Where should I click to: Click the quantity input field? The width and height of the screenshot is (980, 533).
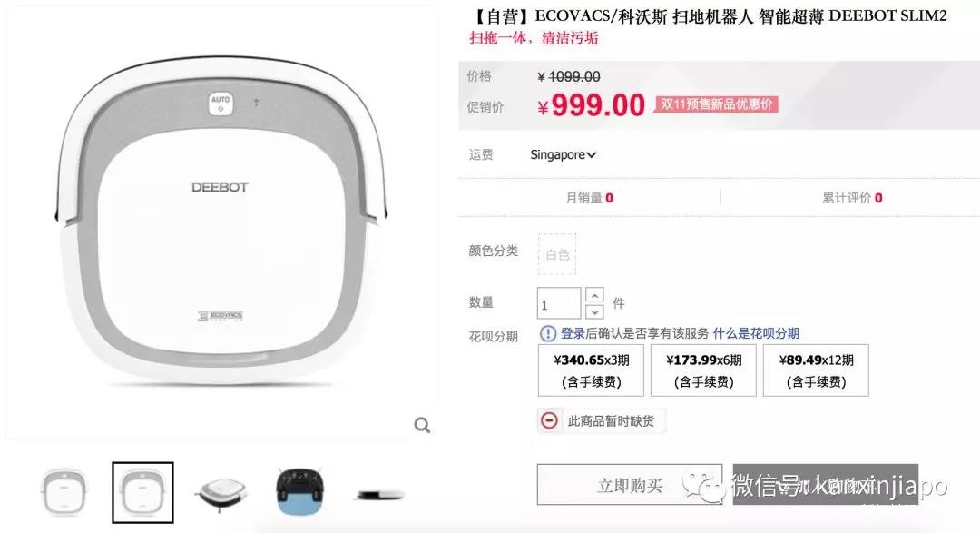(x=559, y=303)
